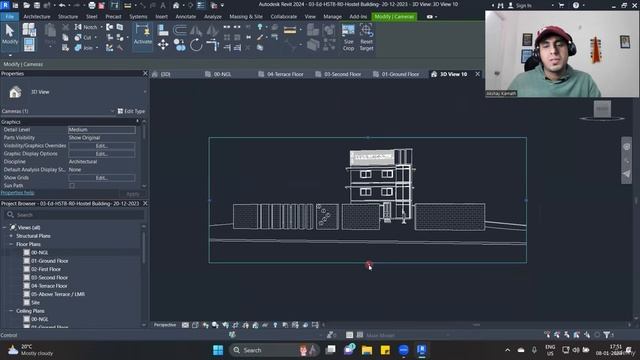This screenshot has width=640, height=360.
Task: Toggle sun path icon in view control bar
Action: pos(206,325)
